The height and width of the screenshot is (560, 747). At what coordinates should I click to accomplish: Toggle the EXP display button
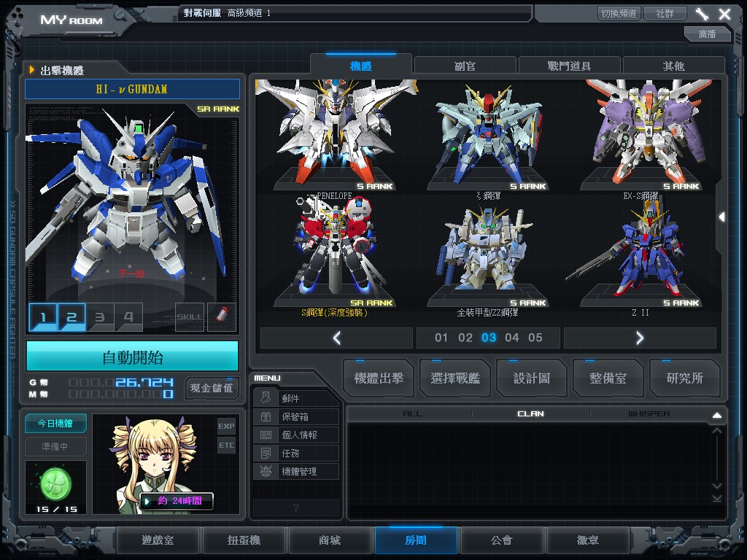pos(226,426)
